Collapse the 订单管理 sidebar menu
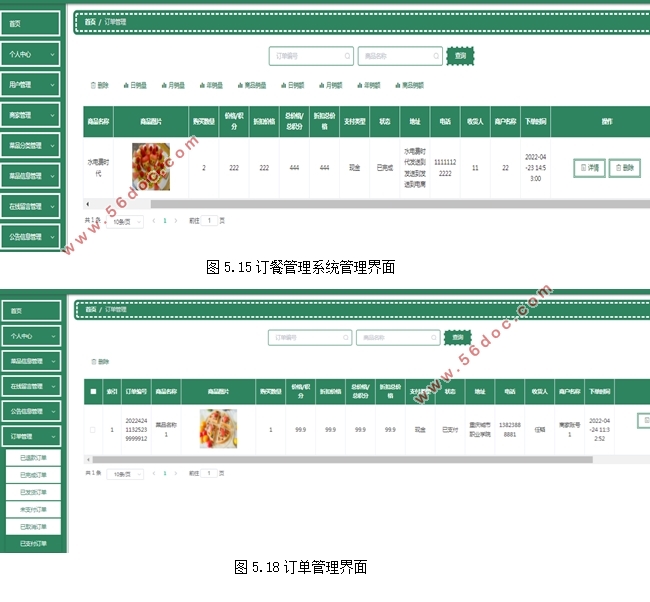The image size is (650, 602). click(30, 436)
